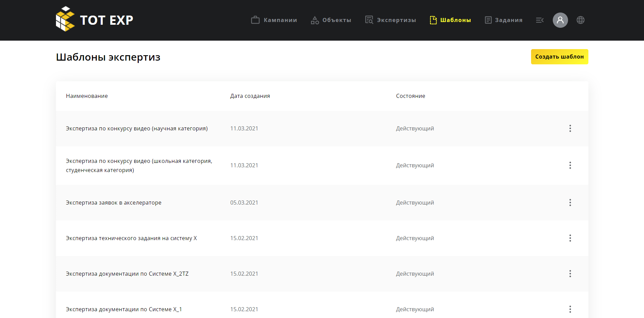
Task: Open Экспертиза по конкурсу видео (школьная категория)
Action: tap(139, 165)
